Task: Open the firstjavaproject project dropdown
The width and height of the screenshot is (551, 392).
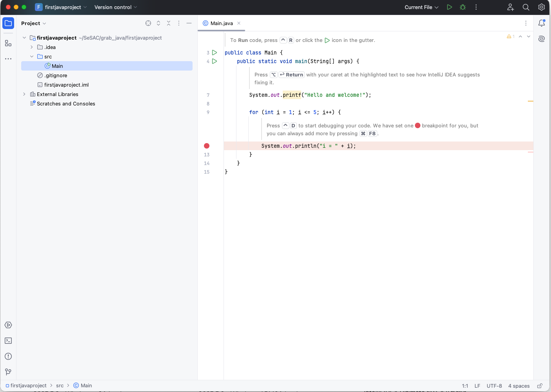Action: click(61, 7)
